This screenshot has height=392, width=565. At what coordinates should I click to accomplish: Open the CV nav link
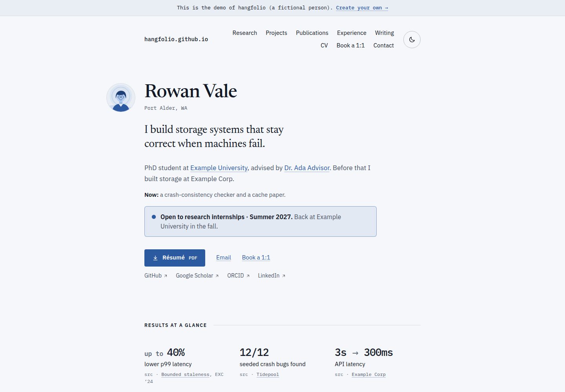point(324,45)
